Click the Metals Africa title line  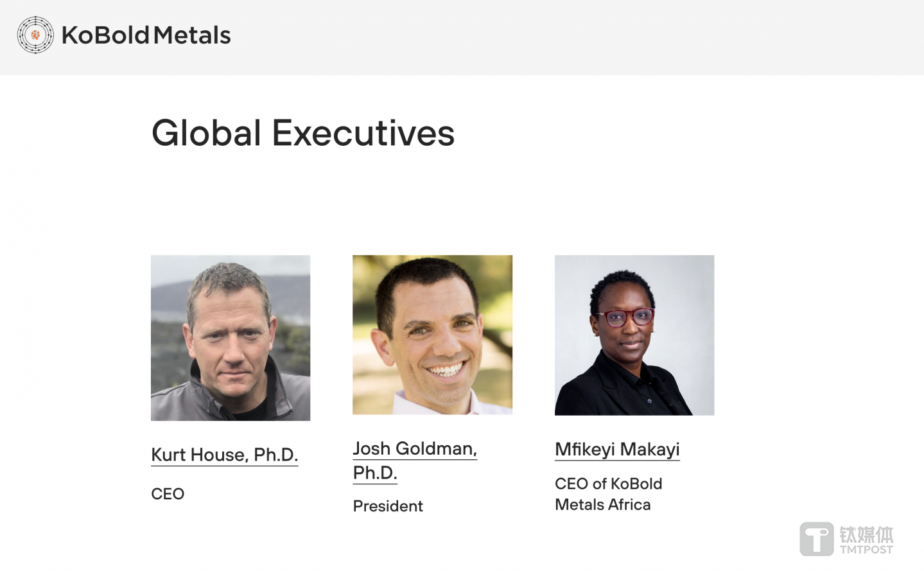click(602, 505)
